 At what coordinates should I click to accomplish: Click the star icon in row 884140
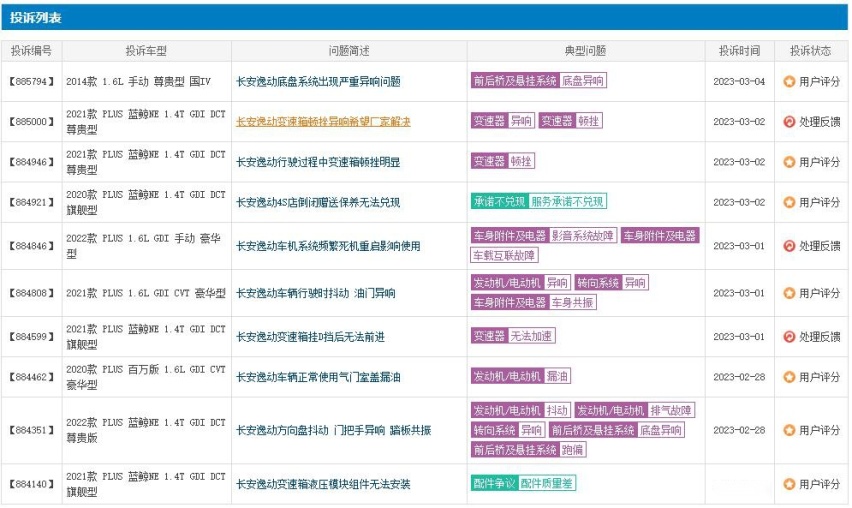click(x=789, y=484)
